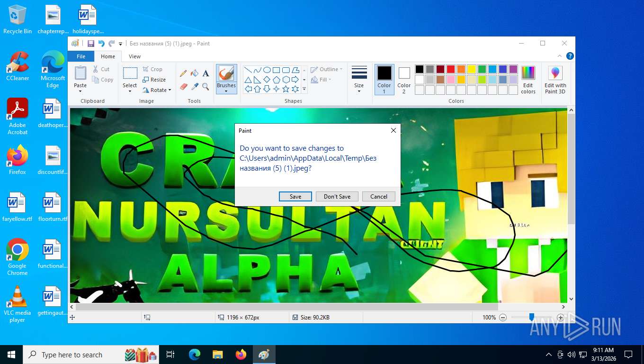Open Customize Quick Access Toolbar dropdown
This screenshot has width=644, height=364.
(121, 44)
